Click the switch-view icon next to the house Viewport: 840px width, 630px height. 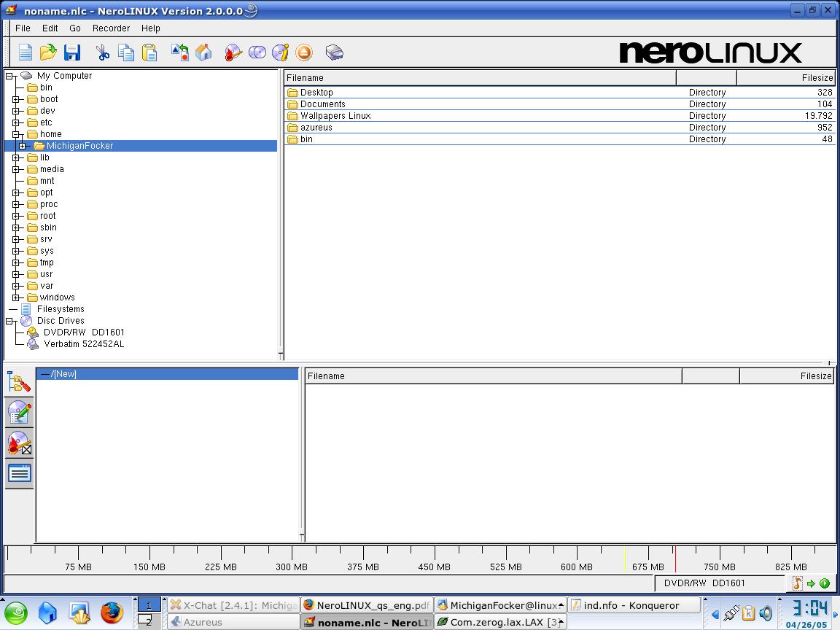point(180,52)
